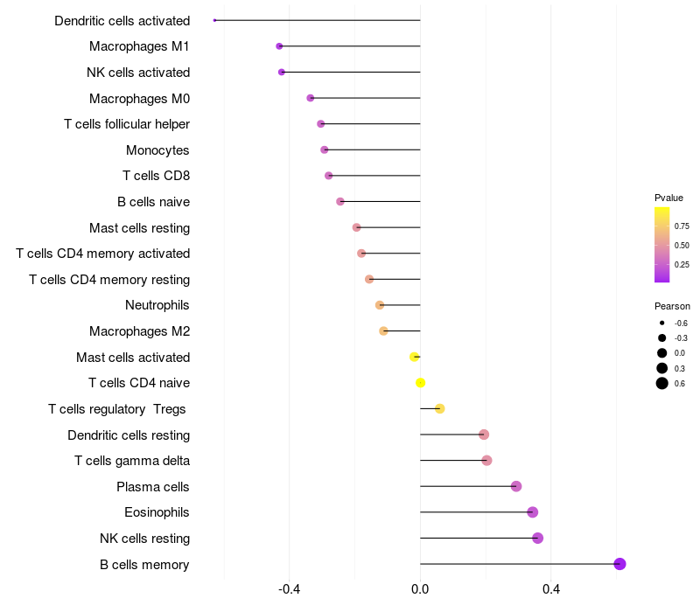Select the T cells gamma delta dot

(x=486, y=461)
